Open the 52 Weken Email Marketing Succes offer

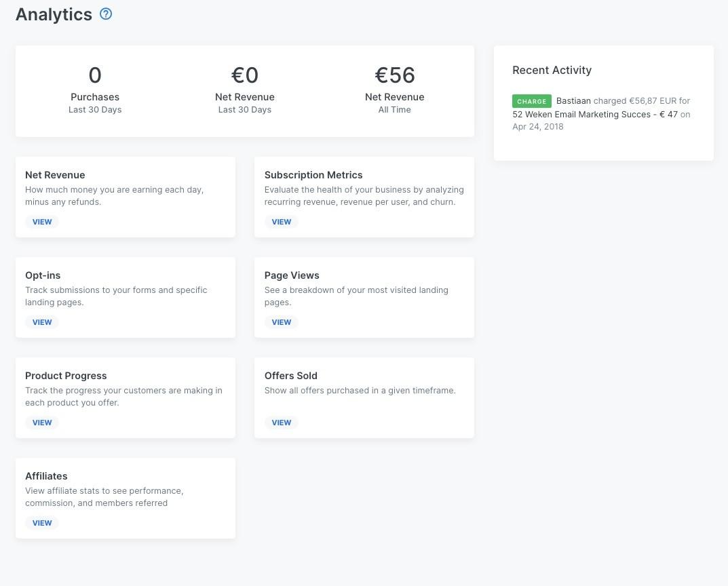pos(594,114)
